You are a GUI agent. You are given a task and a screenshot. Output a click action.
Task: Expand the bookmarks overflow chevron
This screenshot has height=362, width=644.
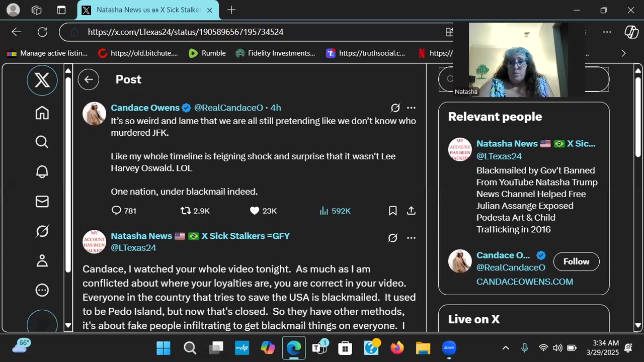point(623,53)
